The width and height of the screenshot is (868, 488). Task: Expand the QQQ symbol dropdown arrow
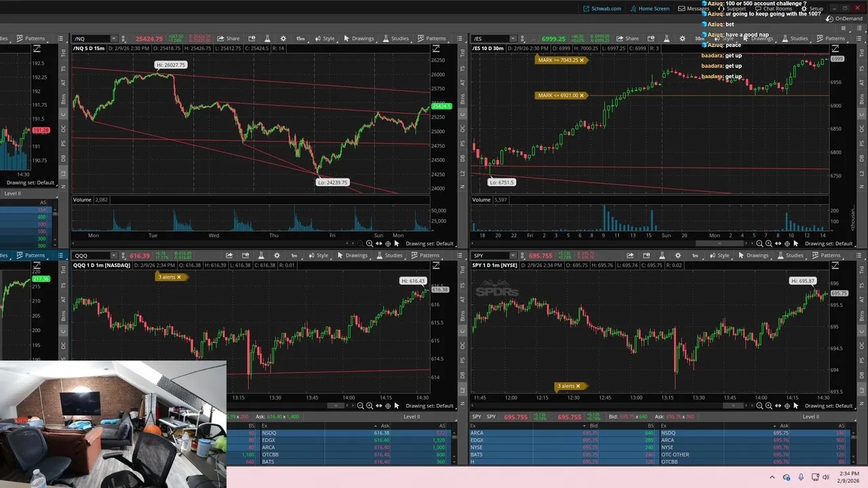tap(114, 256)
